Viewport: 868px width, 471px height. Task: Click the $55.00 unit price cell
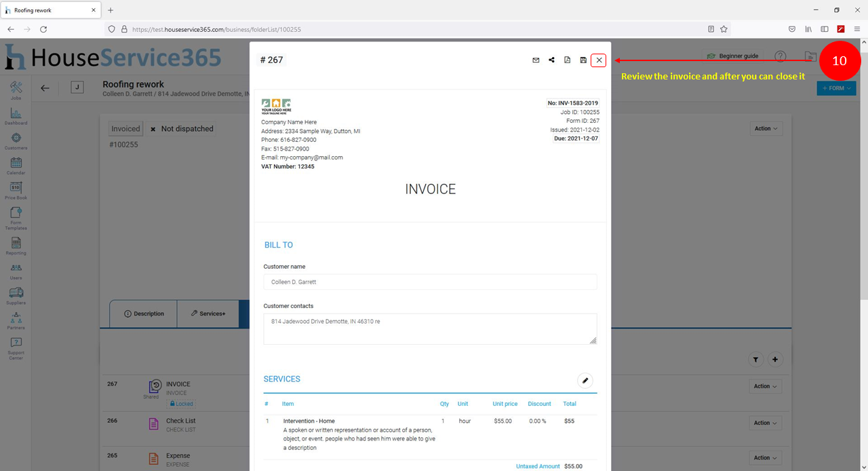click(x=503, y=421)
